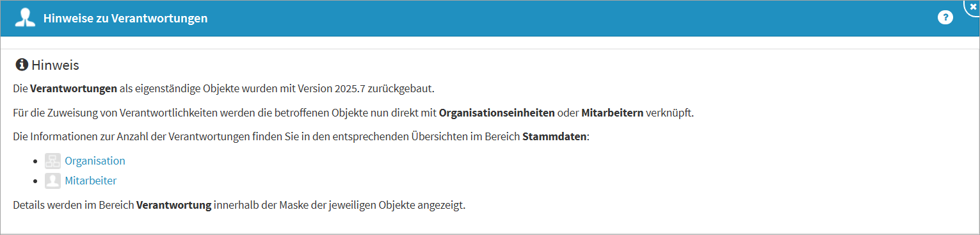Click the sentence starting with Details werden
This screenshot has width=980, height=235.
pyautogui.click(x=239, y=206)
